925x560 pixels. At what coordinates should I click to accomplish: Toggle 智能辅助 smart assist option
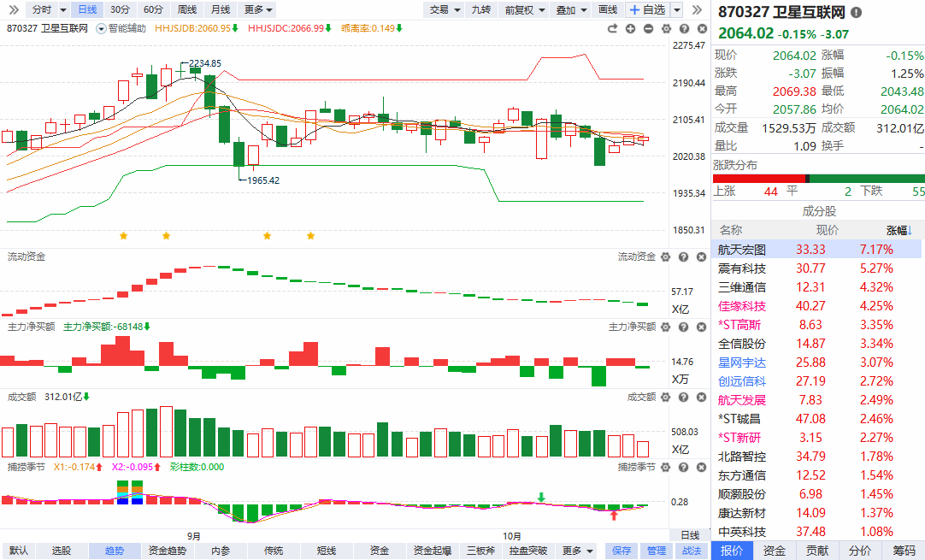(x=124, y=28)
